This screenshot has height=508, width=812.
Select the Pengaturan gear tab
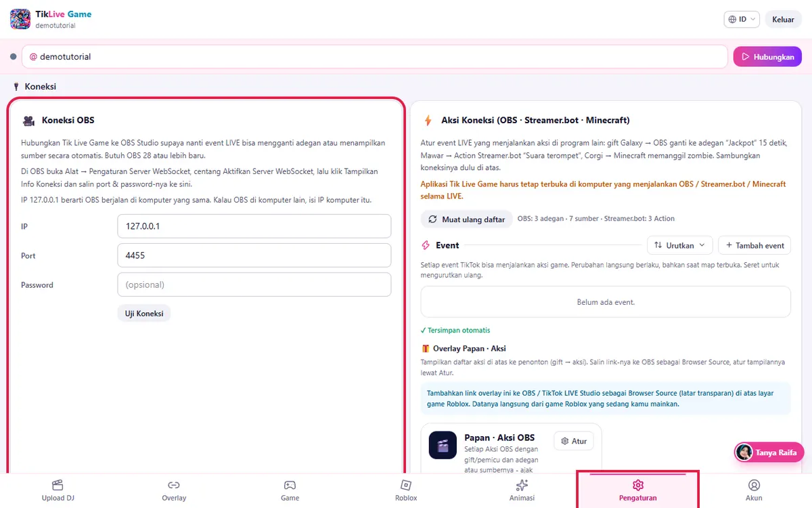click(637, 491)
